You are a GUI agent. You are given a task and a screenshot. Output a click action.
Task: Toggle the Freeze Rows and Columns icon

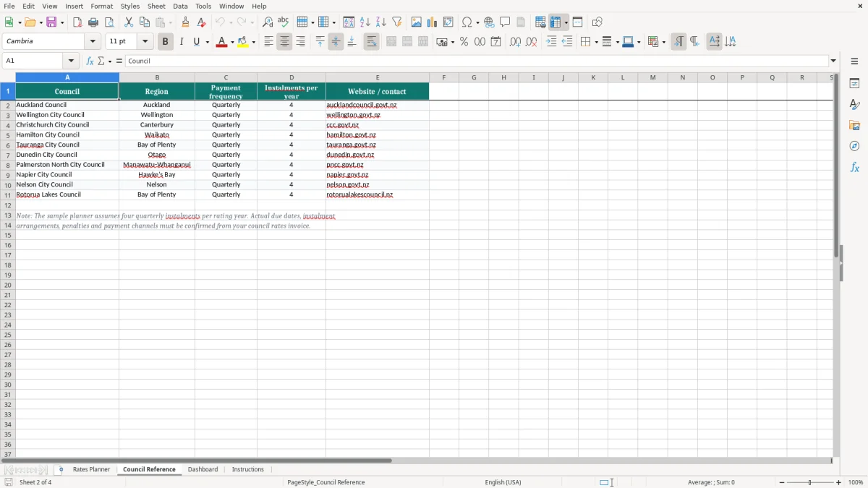click(x=556, y=22)
